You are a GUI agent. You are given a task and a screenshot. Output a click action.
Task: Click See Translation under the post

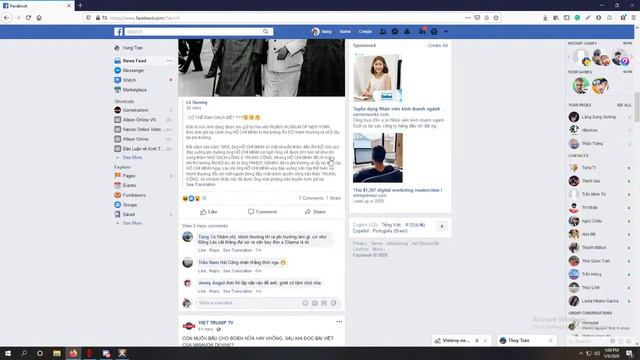[x=201, y=184]
